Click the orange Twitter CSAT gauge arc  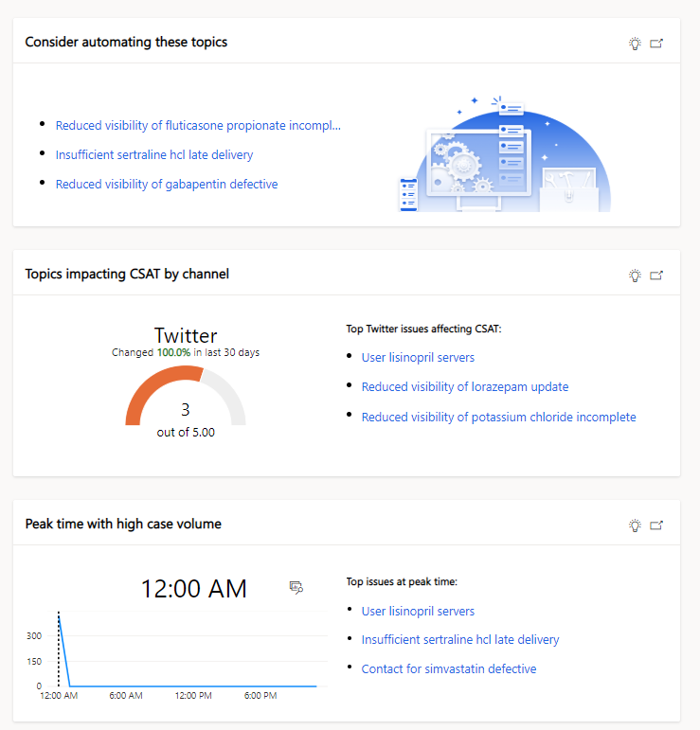click(x=152, y=387)
